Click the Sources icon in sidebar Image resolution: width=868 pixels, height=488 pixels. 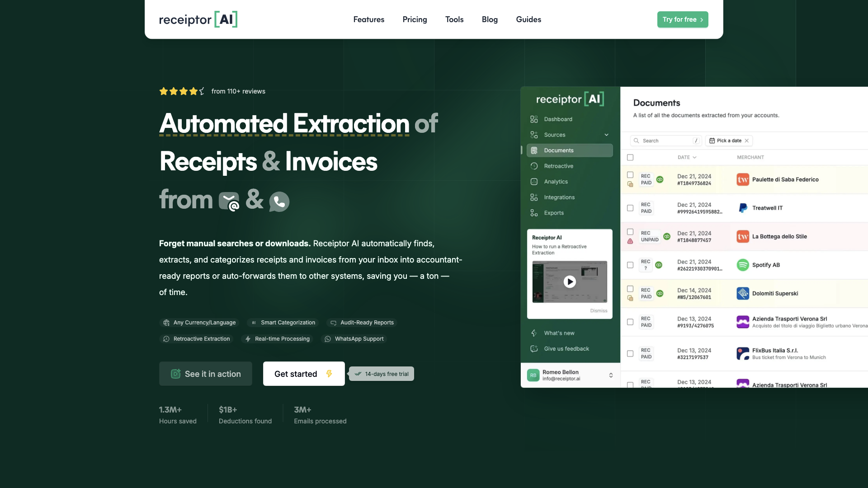[x=534, y=135]
